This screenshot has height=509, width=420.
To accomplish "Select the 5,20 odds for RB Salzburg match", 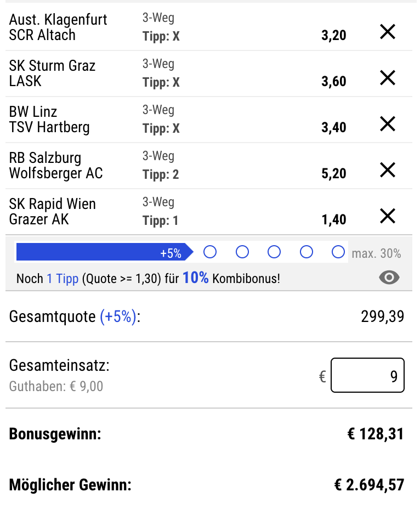I will pyautogui.click(x=334, y=173).
